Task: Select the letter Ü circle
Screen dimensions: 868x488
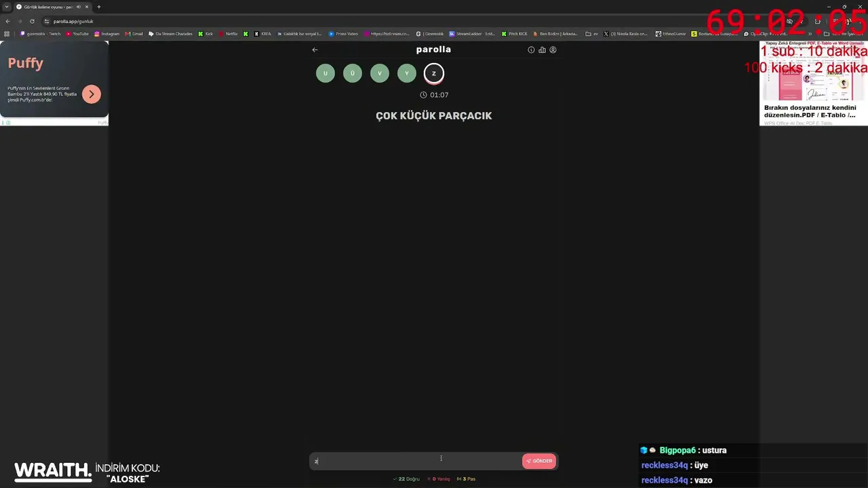Action: click(x=353, y=73)
